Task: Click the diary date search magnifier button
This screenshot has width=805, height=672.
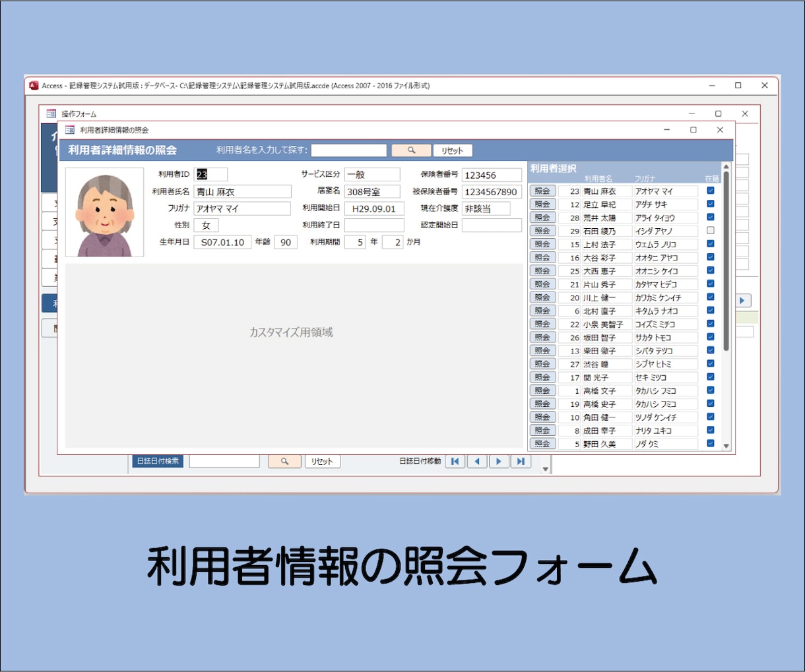Action: (x=284, y=462)
